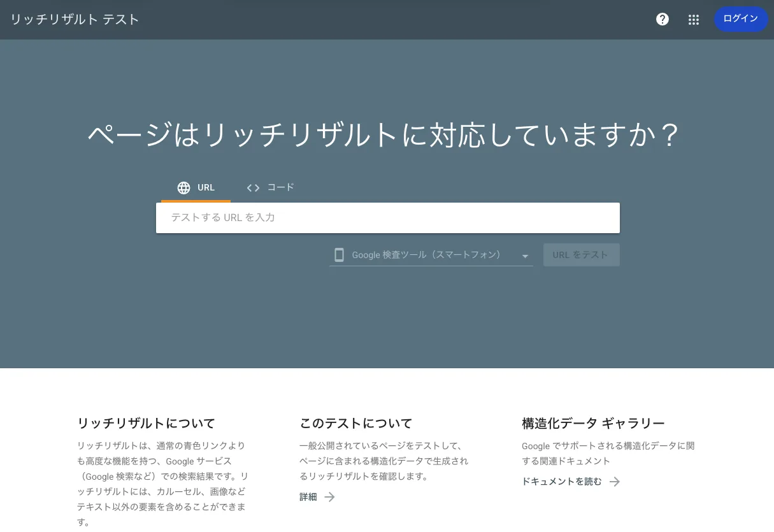
Task: Click the リッチリザルト テスト header title
Action: point(75,19)
